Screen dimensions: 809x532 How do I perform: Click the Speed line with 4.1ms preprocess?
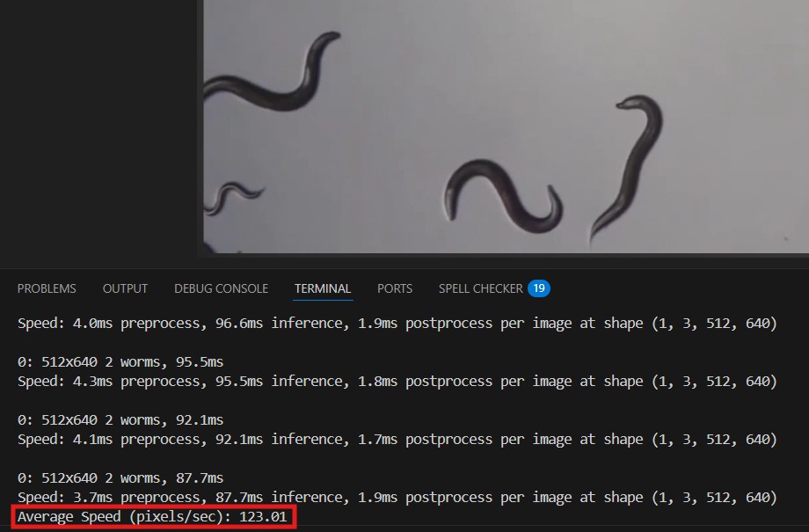[x=397, y=440]
